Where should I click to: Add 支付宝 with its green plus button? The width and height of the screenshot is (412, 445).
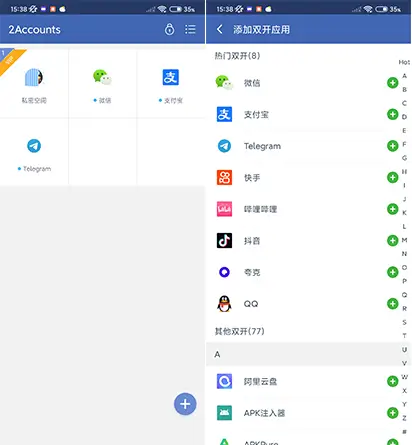tap(392, 114)
